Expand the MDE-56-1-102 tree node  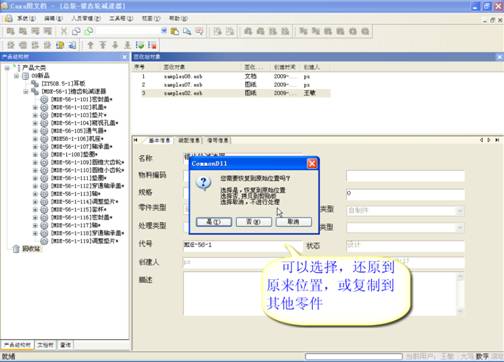click(x=35, y=107)
